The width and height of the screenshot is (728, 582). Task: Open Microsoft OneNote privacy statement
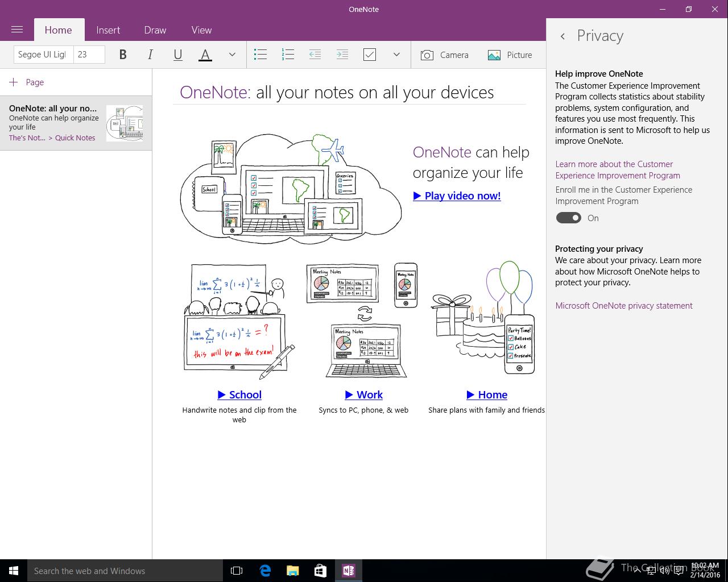point(624,306)
